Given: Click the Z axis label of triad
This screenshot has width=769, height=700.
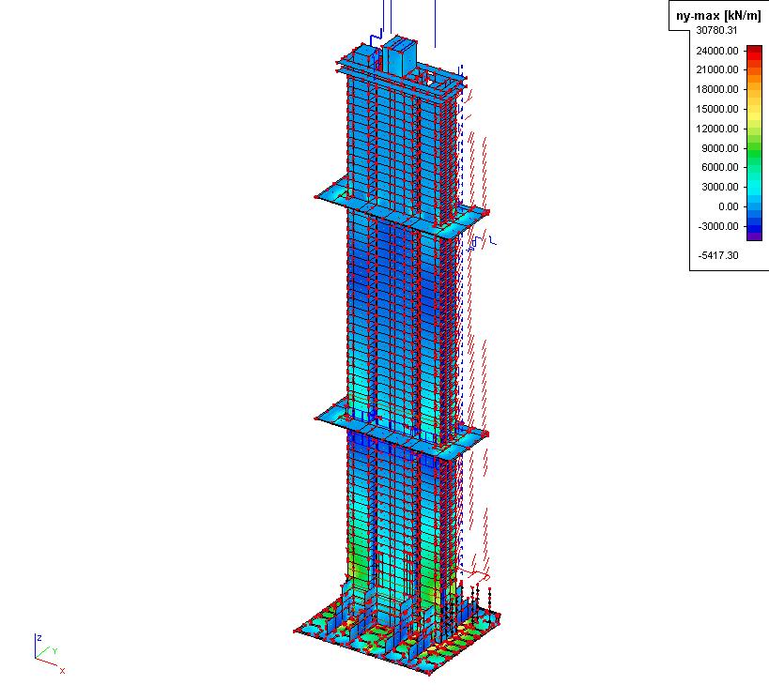Looking at the screenshot, I should pyautogui.click(x=39, y=638).
